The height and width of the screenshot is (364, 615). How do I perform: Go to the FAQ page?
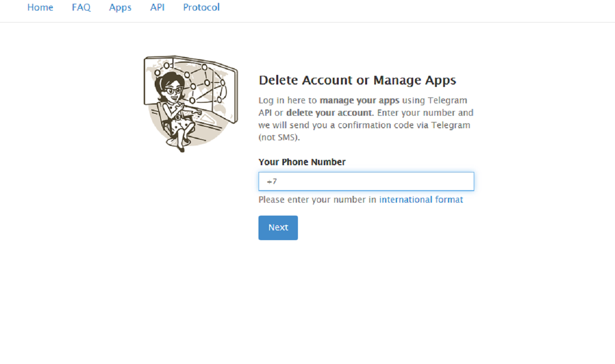tap(81, 7)
